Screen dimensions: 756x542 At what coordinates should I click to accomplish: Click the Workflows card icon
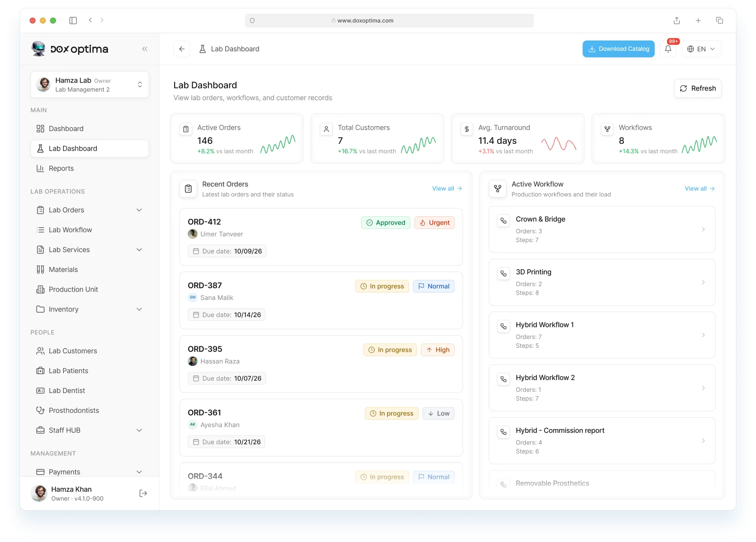click(x=607, y=129)
